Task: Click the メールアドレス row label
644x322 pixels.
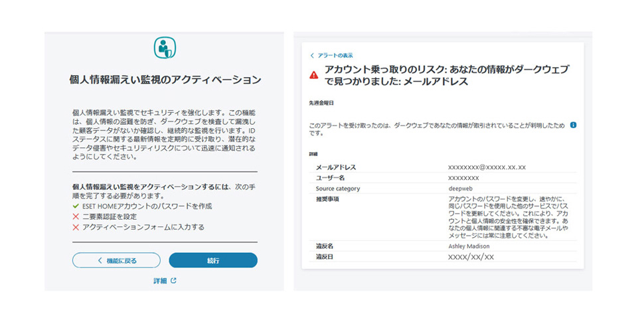Action: click(336, 167)
